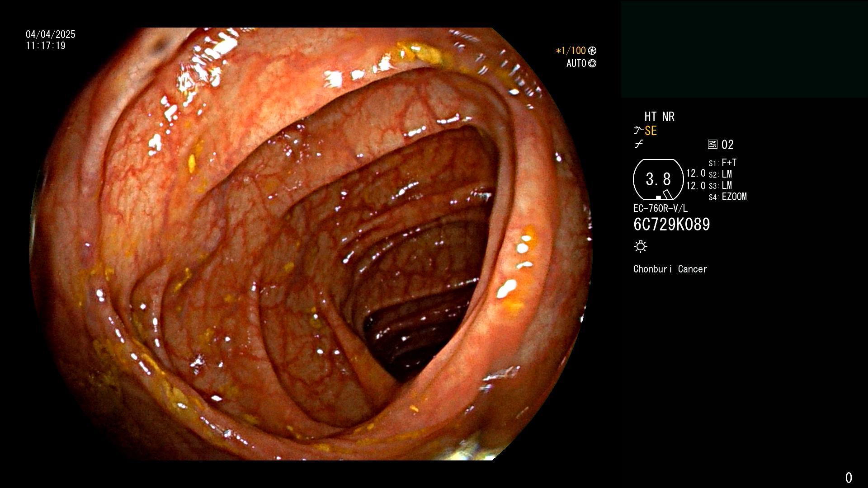Viewport: 868px width, 488px height.
Task: Click the tone curve icon below SE
Action: 639,144
